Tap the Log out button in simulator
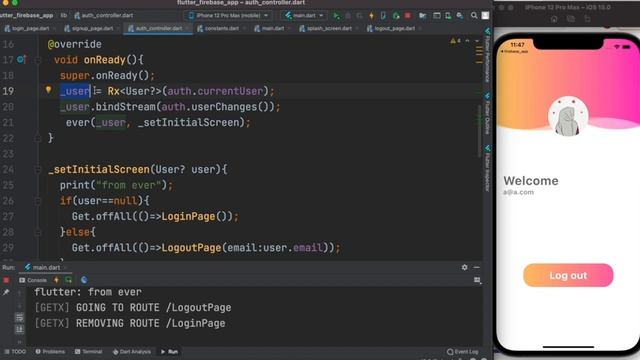 coord(568,275)
